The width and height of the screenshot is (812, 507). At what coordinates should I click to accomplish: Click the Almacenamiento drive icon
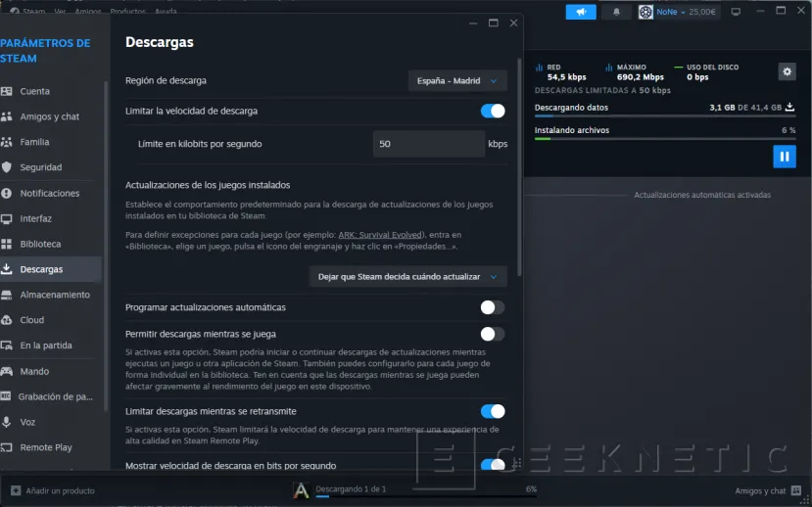[x=6, y=295]
